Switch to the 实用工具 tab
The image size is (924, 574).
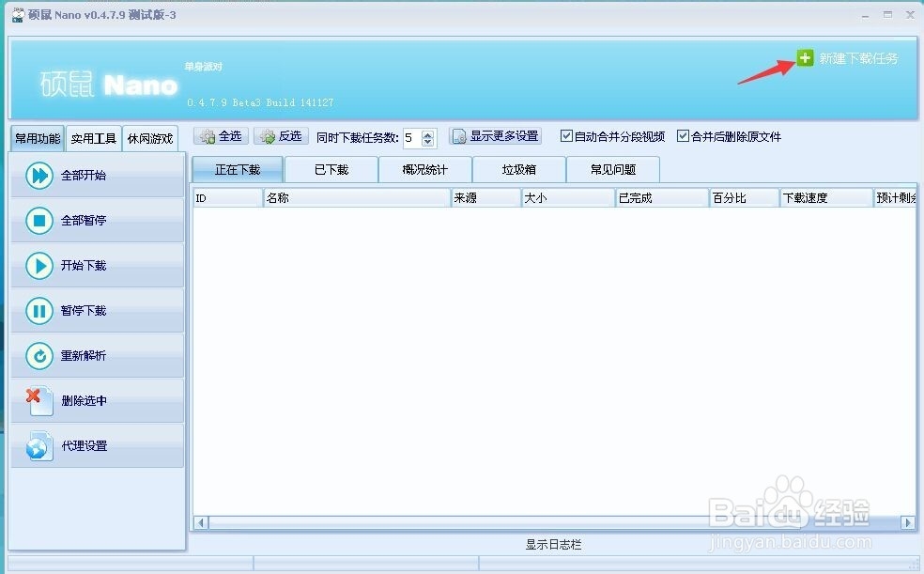click(x=94, y=138)
